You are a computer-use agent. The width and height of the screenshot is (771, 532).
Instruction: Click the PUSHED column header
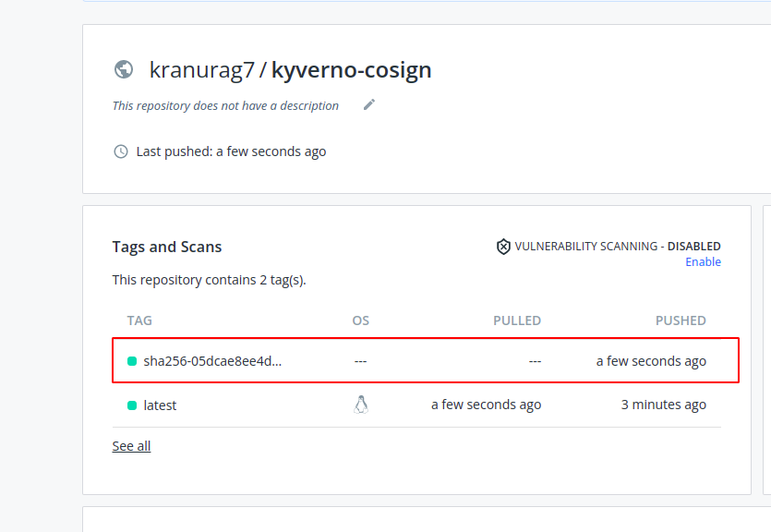click(x=681, y=320)
